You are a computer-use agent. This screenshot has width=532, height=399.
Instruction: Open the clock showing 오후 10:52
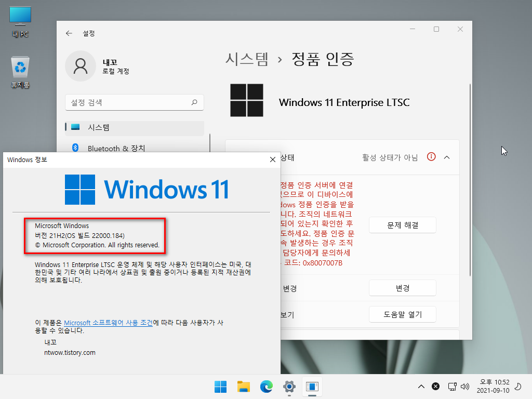[x=493, y=387]
